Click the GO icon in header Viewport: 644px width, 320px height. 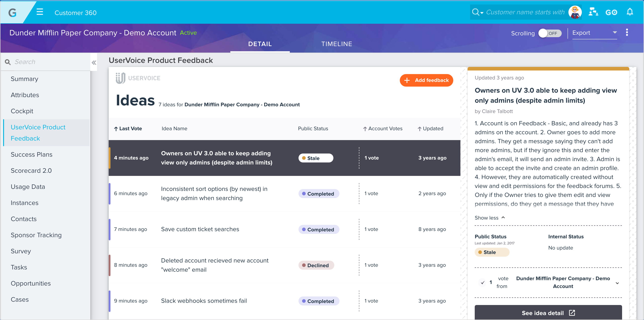point(611,12)
